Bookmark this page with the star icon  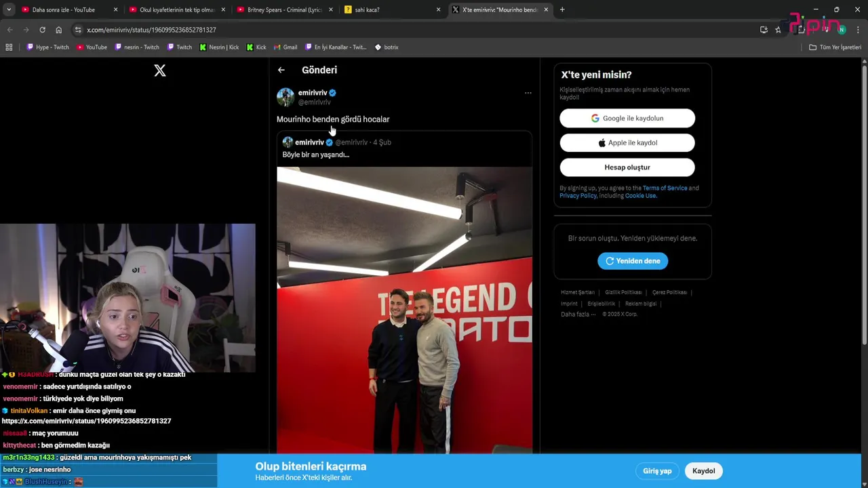[778, 30]
